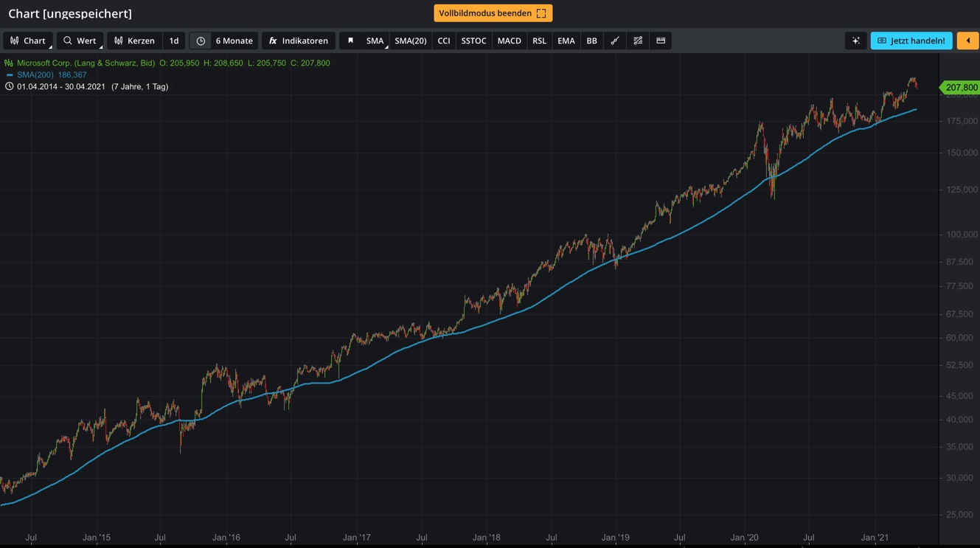The width and height of the screenshot is (980, 548).
Task: Open the Kerzen chart type dropdown
Action: [x=134, y=41]
